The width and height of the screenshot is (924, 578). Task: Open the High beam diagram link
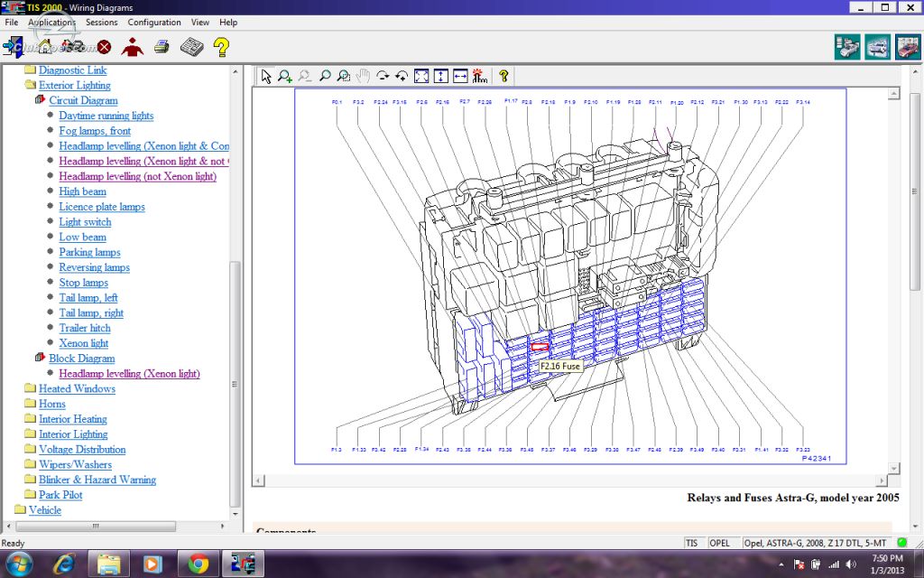tap(82, 191)
